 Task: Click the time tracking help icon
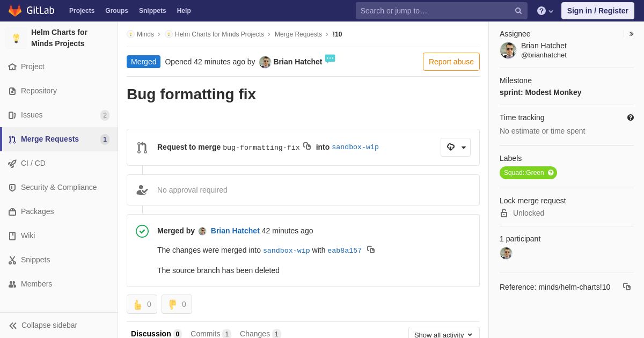tap(631, 117)
